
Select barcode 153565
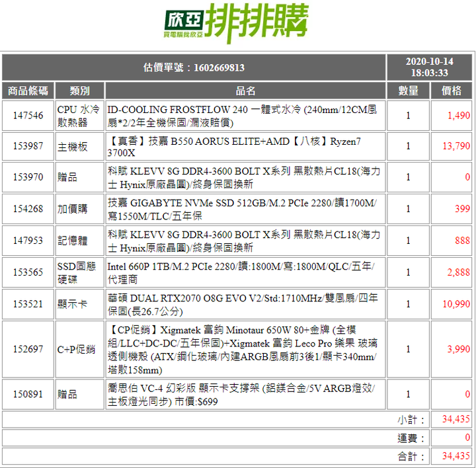pyautogui.click(x=28, y=272)
